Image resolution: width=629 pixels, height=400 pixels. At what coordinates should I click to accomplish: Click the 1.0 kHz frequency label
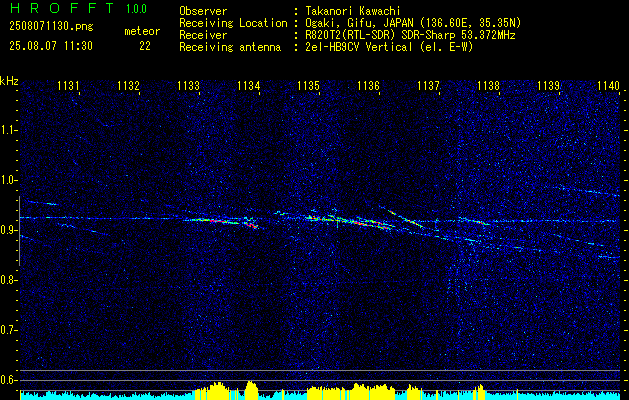(x=8, y=180)
